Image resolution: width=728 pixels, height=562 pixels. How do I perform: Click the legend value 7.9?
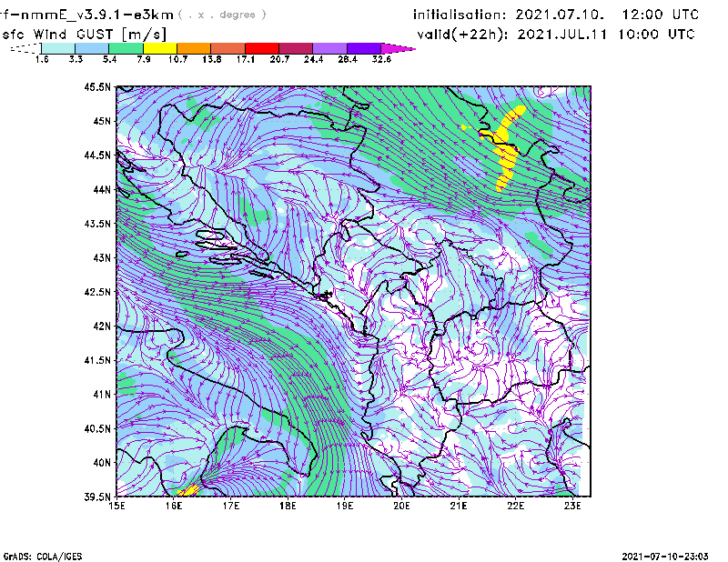click(144, 59)
